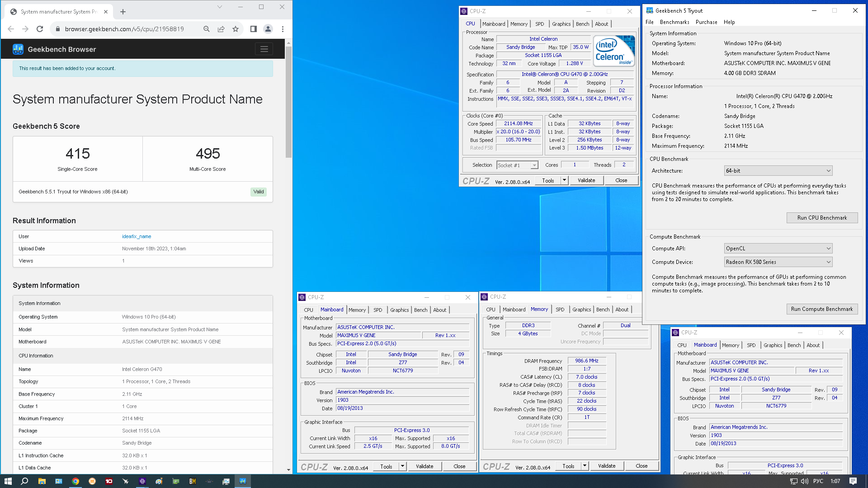Open File Explorer from the taskbar
This screenshot has width=868, height=488.
[42, 481]
